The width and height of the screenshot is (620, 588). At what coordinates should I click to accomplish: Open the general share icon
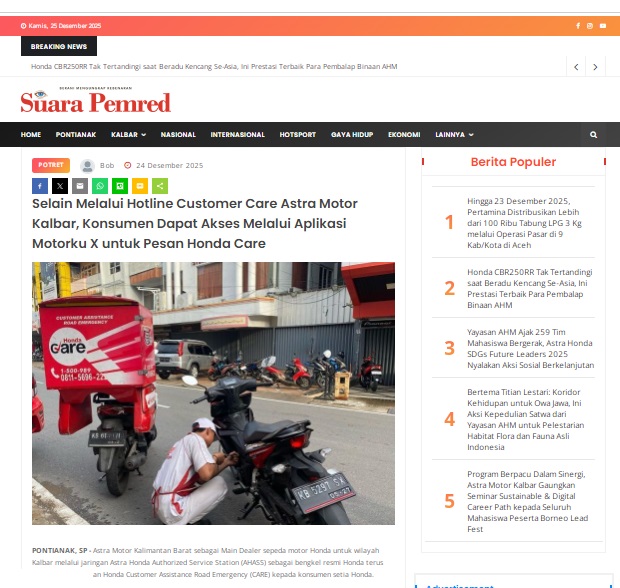160,186
